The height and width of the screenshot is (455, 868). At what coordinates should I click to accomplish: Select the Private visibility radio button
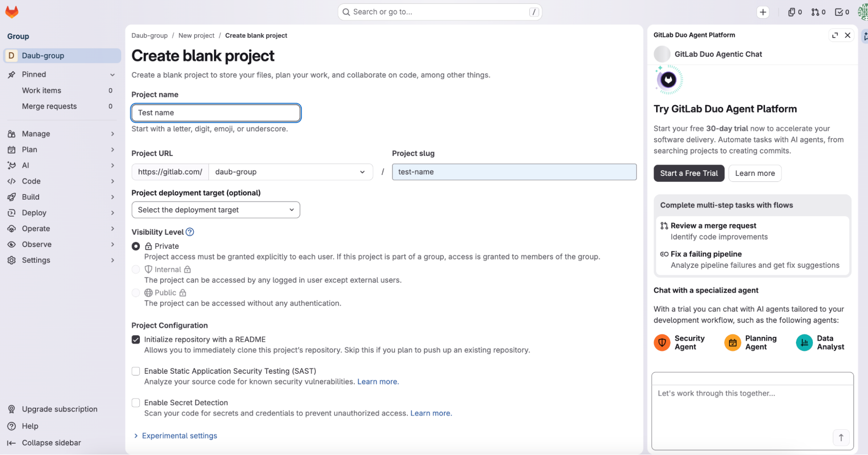[x=136, y=246]
